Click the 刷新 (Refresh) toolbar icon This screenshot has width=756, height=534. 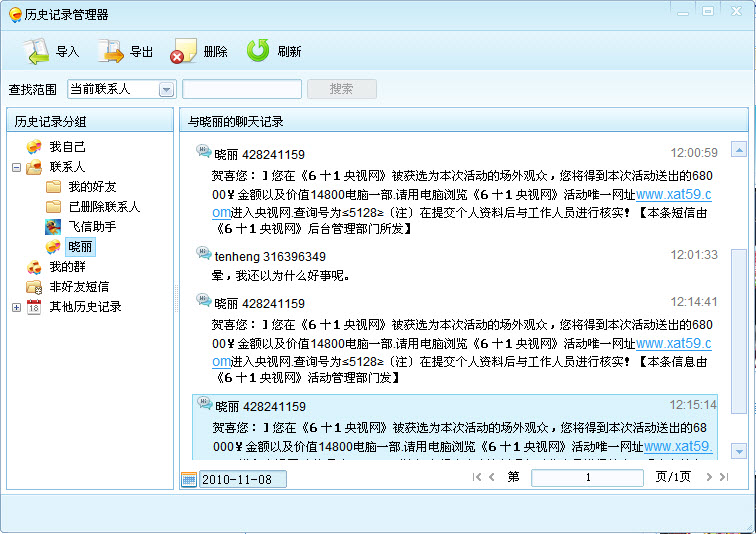[x=258, y=51]
